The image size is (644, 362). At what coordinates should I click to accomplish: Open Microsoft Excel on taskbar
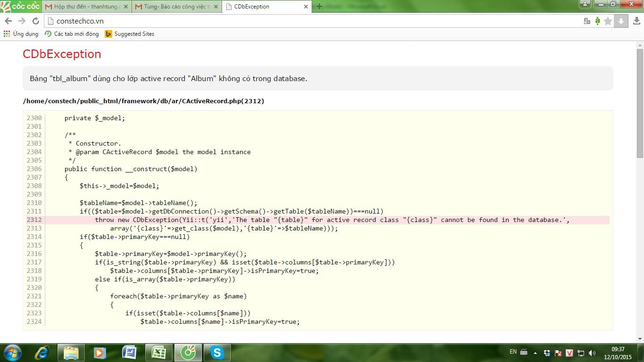coord(159,352)
